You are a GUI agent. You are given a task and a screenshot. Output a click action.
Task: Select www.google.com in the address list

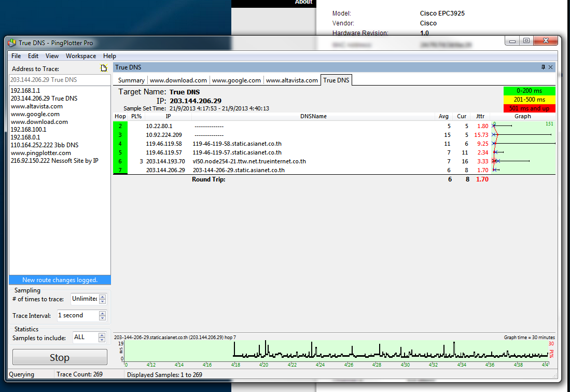pos(35,114)
